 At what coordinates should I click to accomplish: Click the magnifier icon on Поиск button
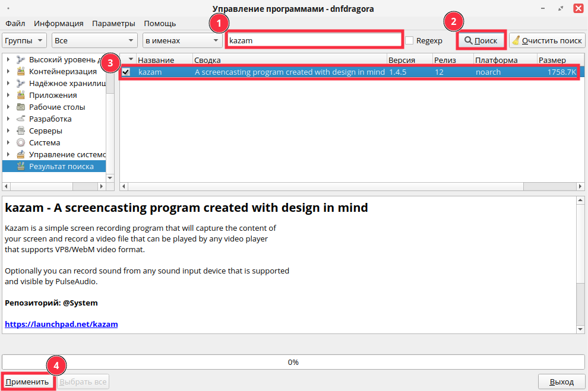click(468, 40)
